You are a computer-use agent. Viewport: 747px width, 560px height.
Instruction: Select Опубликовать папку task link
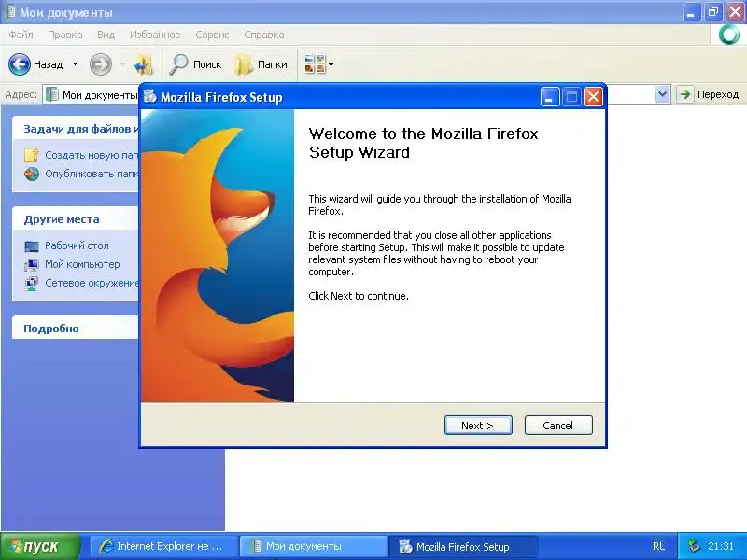92,174
